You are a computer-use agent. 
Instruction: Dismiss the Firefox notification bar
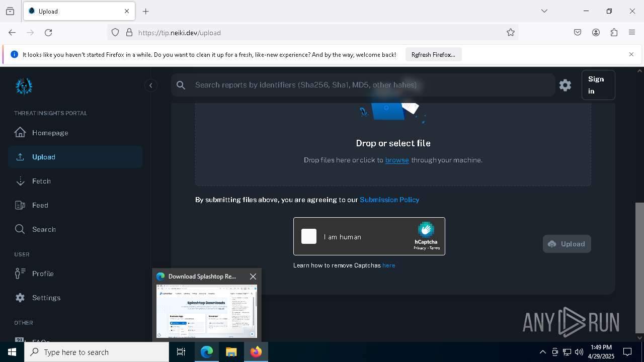(631, 54)
